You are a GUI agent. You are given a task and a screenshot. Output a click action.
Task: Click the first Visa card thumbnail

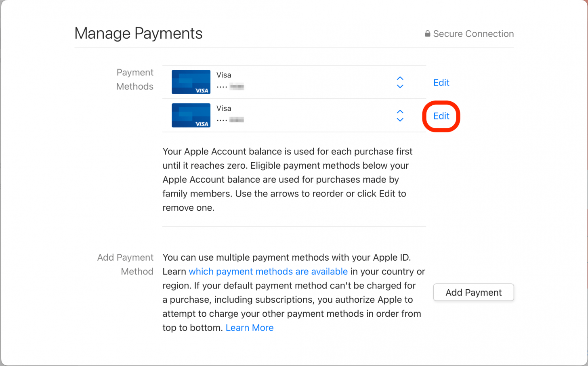(x=191, y=82)
